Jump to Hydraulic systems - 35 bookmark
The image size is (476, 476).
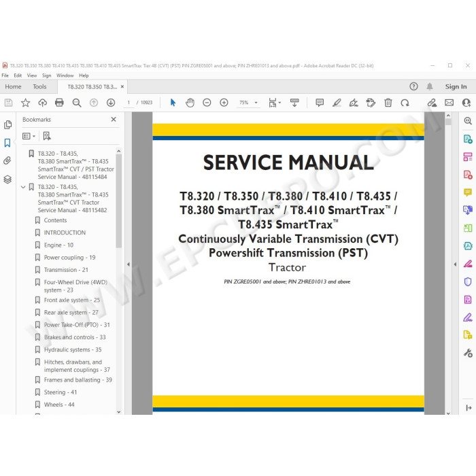[x=73, y=350]
